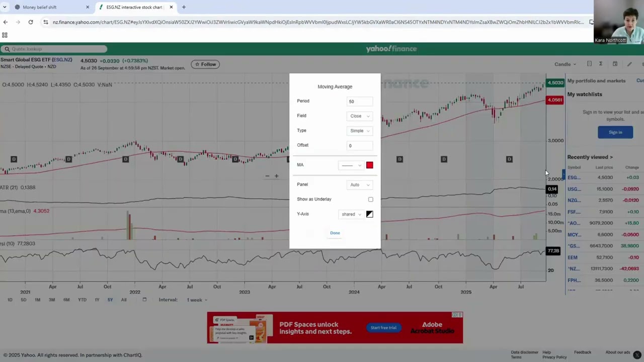Click the D dividend marker near 2021
This screenshot has width=644, height=362.
click(14, 159)
